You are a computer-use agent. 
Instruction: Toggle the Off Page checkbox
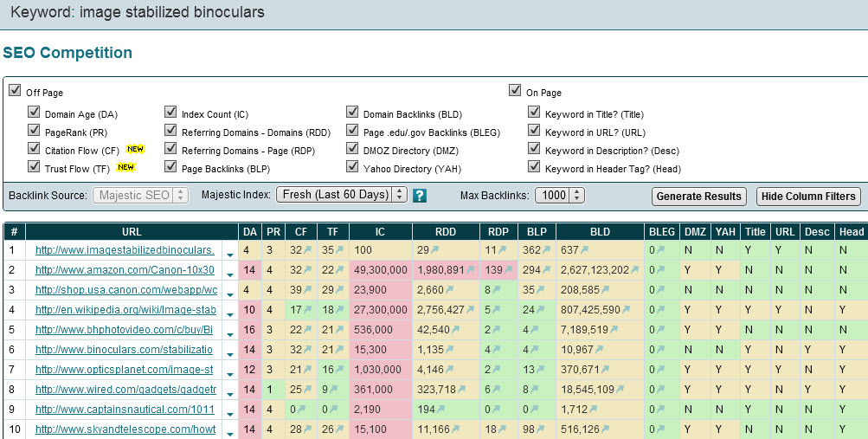coord(15,90)
